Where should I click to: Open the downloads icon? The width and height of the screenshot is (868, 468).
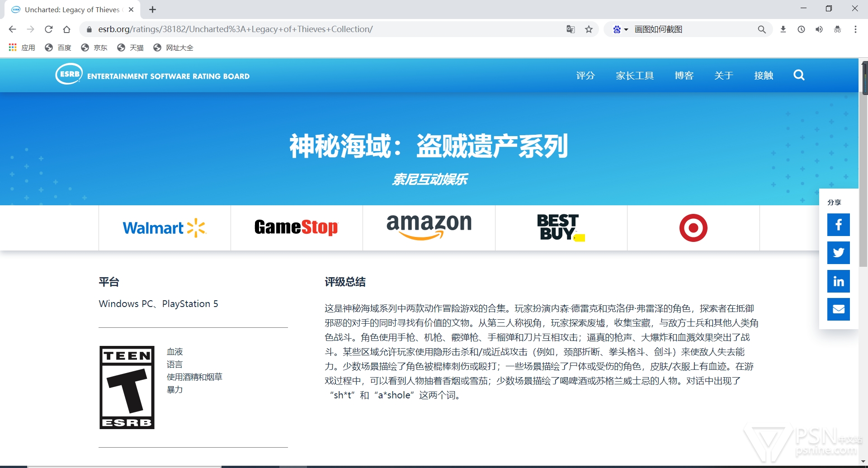coord(783,29)
